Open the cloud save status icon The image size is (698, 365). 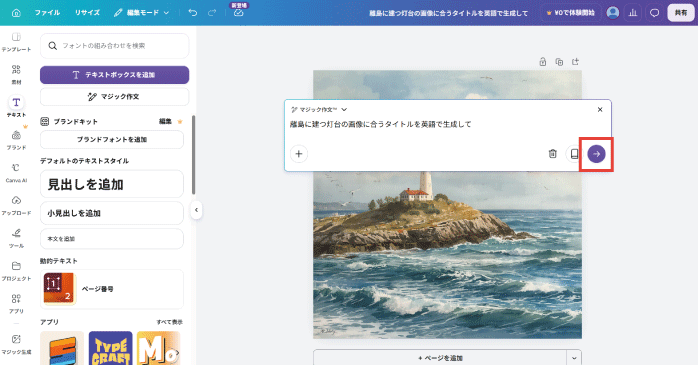(x=239, y=13)
